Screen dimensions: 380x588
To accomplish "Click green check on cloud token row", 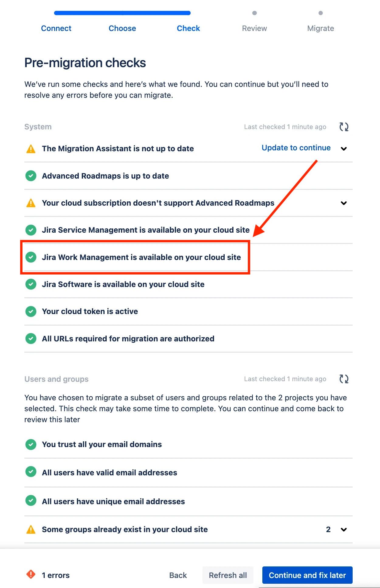I will tap(31, 311).
